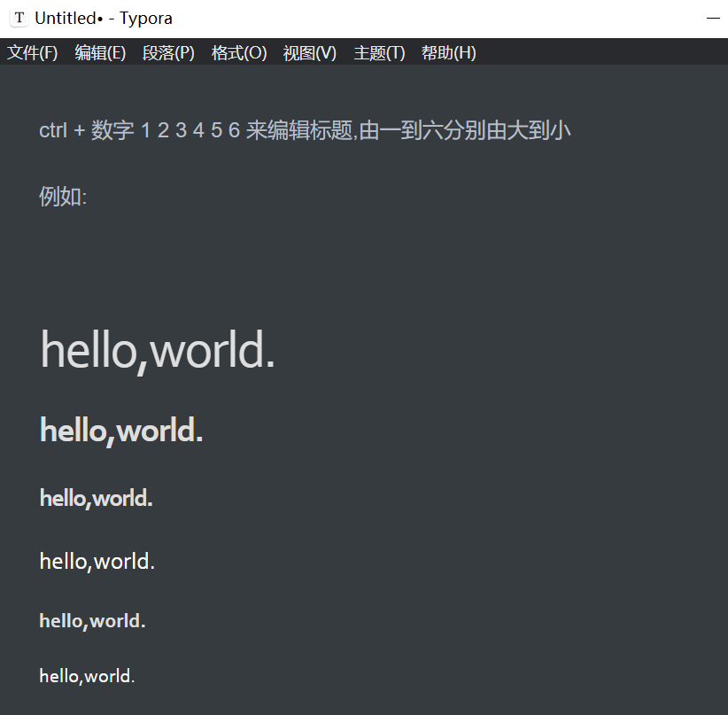The height and width of the screenshot is (715, 728).
Task: Click the 'Untitled• - Typora' window title
Action: (x=104, y=18)
